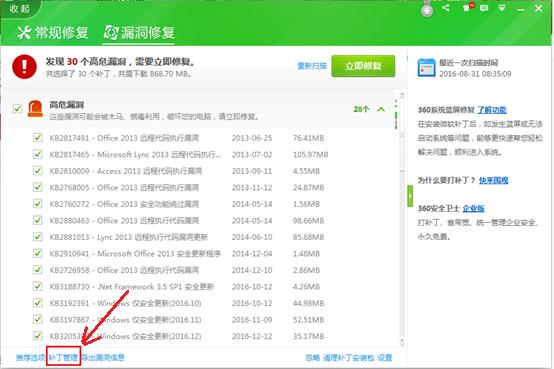The height and width of the screenshot is (369, 554).
Task: Select the KB2817491 - Office 2013 row text
Action: click(x=124, y=138)
